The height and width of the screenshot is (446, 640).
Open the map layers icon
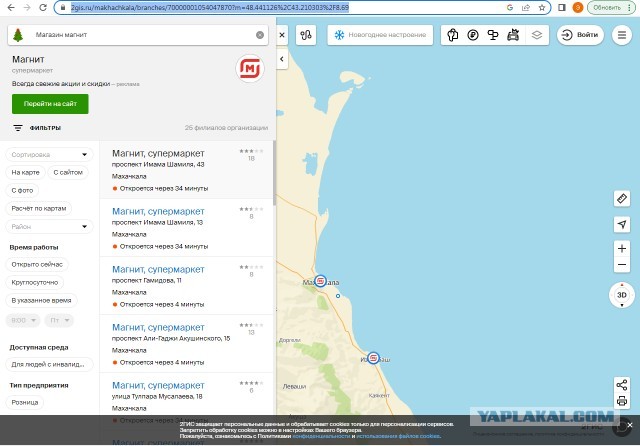click(537, 35)
